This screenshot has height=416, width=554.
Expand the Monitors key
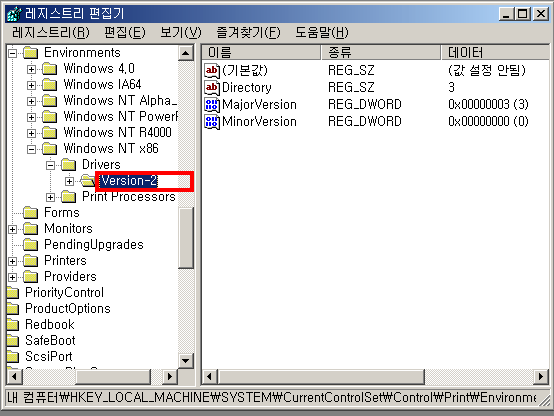tap(12, 229)
